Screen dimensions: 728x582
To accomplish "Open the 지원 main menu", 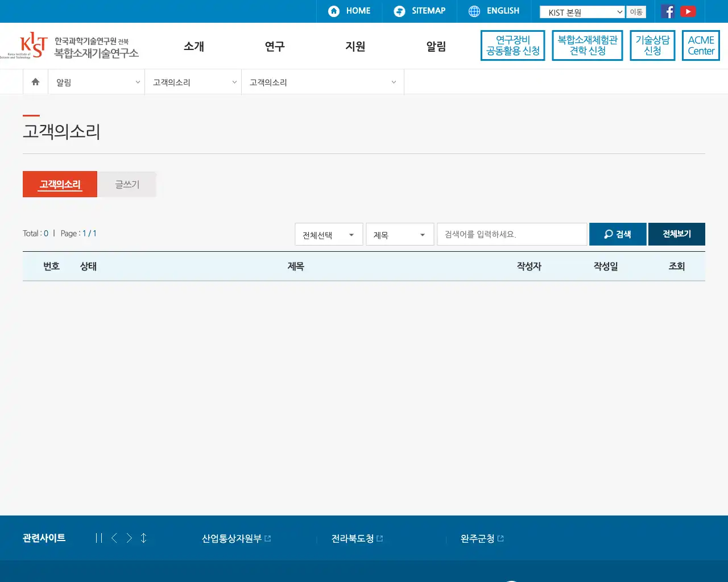I will tap(355, 47).
